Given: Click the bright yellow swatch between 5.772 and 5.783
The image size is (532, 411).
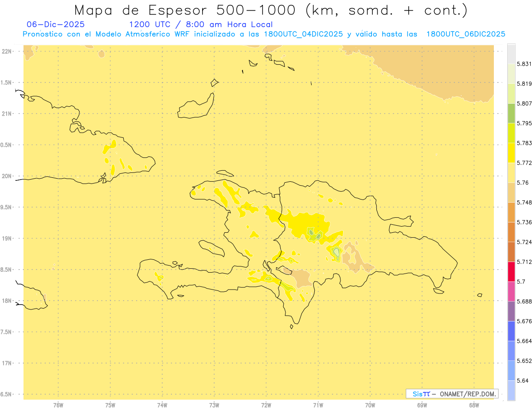Looking at the screenshot, I should (511, 153).
